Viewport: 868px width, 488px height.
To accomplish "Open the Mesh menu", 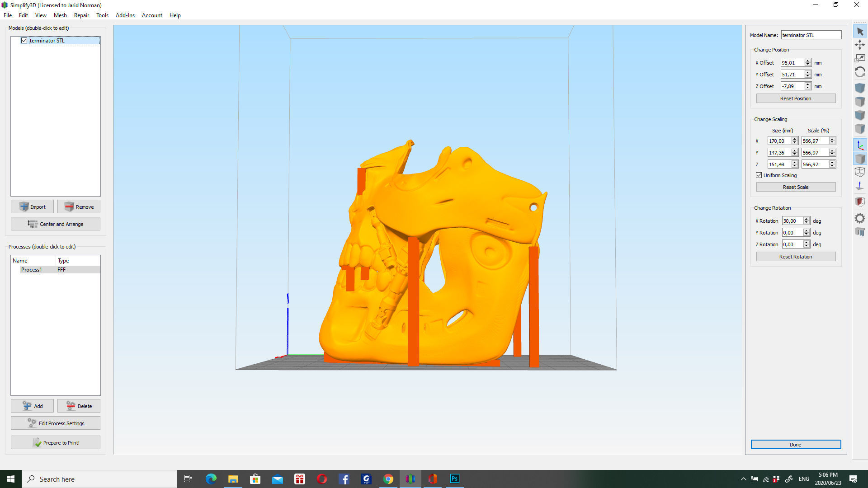I will 60,15.
